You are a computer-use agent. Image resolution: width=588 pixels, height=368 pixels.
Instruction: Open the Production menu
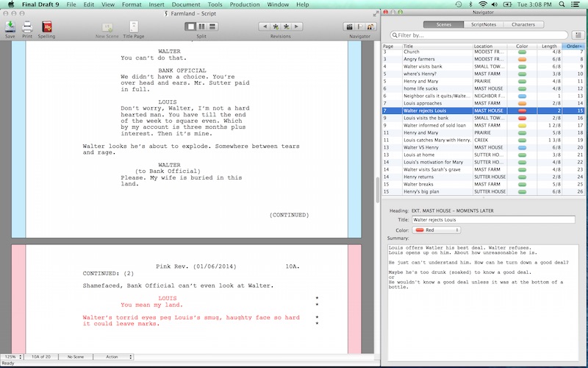click(245, 4)
